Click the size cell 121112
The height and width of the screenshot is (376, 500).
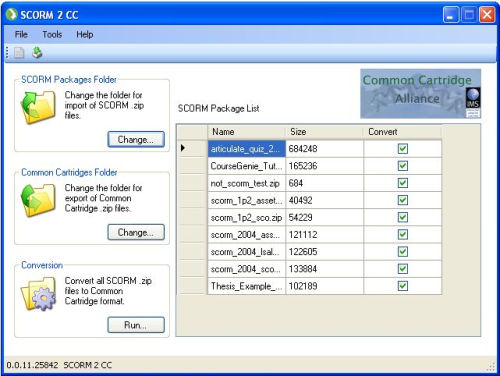click(324, 234)
